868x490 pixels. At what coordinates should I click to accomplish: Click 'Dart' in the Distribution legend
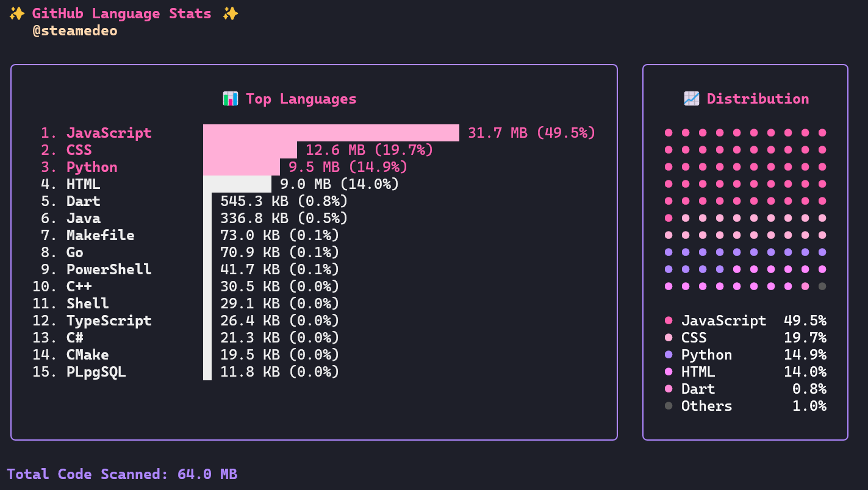pyautogui.click(x=698, y=389)
